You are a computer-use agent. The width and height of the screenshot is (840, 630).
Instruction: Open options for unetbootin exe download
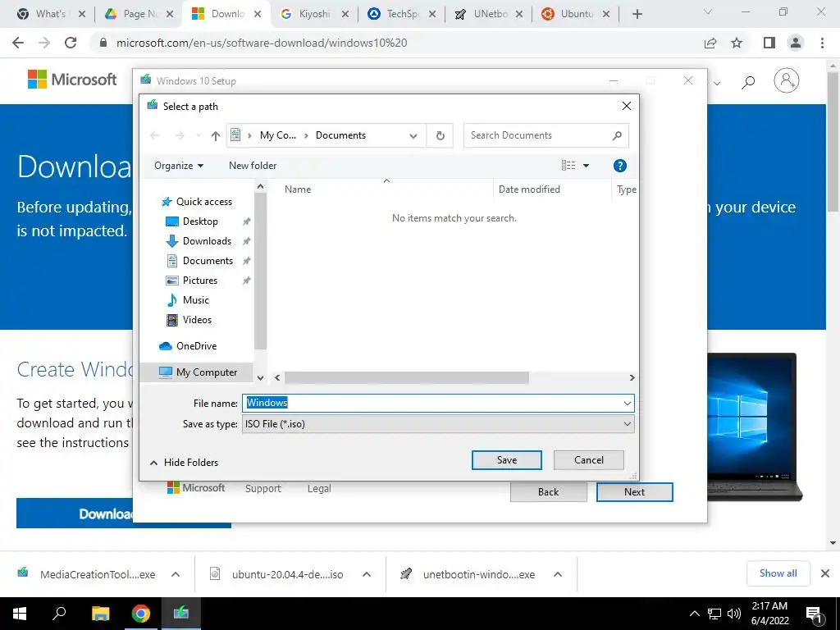point(558,574)
